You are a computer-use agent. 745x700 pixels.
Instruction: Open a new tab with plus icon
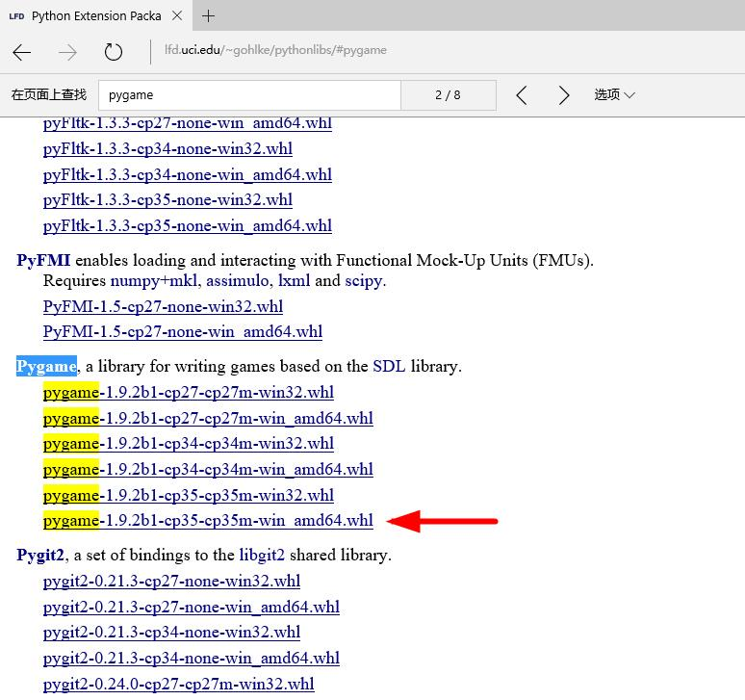pyautogui.click(x=208, y=16)
